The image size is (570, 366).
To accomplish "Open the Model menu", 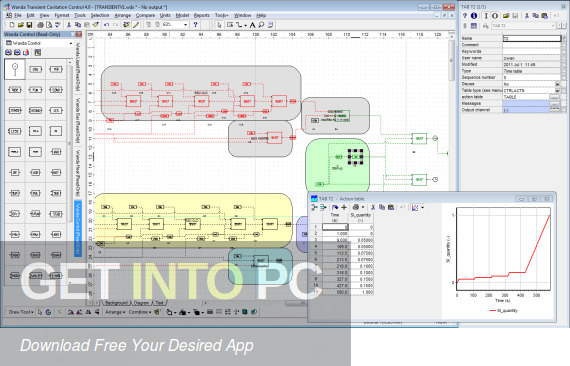I will [x=182, y=15].
